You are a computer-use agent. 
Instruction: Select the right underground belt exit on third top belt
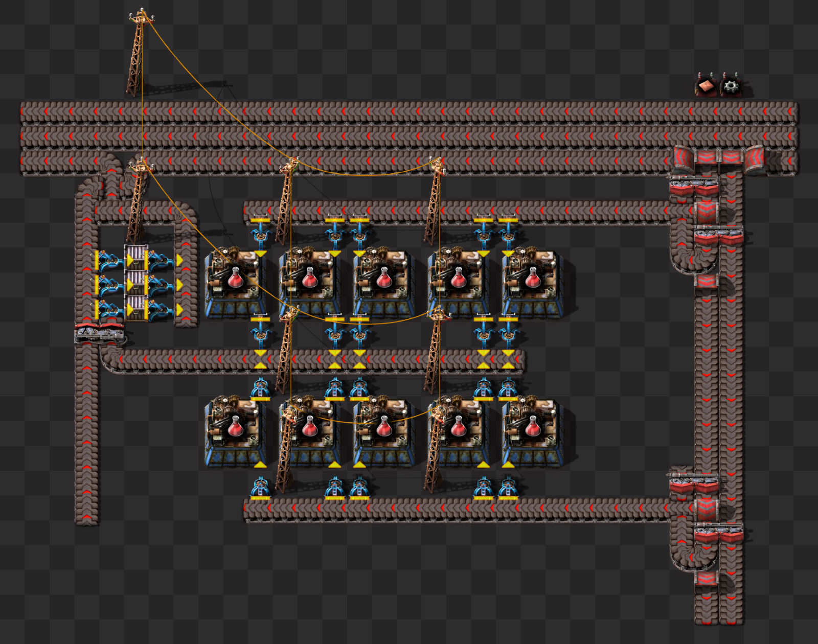[x=755, y=159]
